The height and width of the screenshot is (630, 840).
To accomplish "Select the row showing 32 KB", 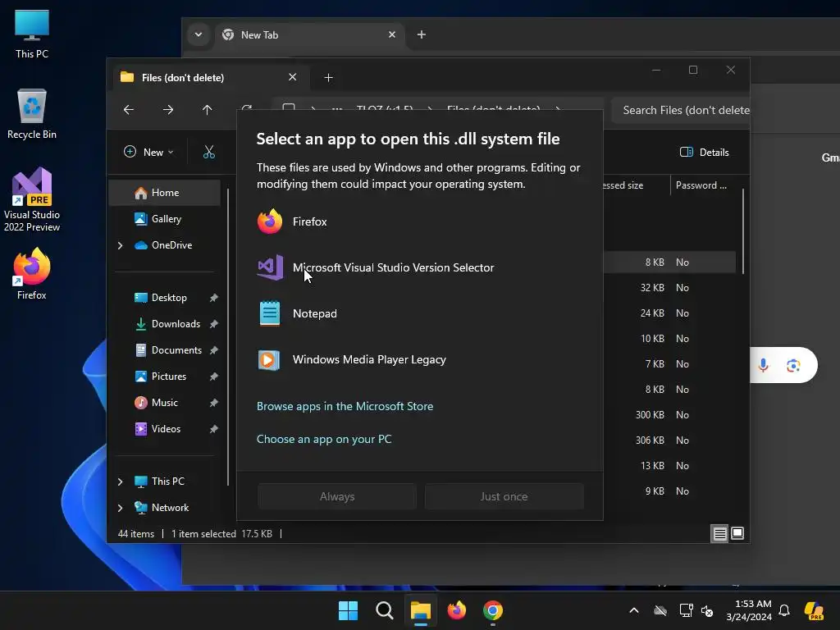I will (669, 288).
